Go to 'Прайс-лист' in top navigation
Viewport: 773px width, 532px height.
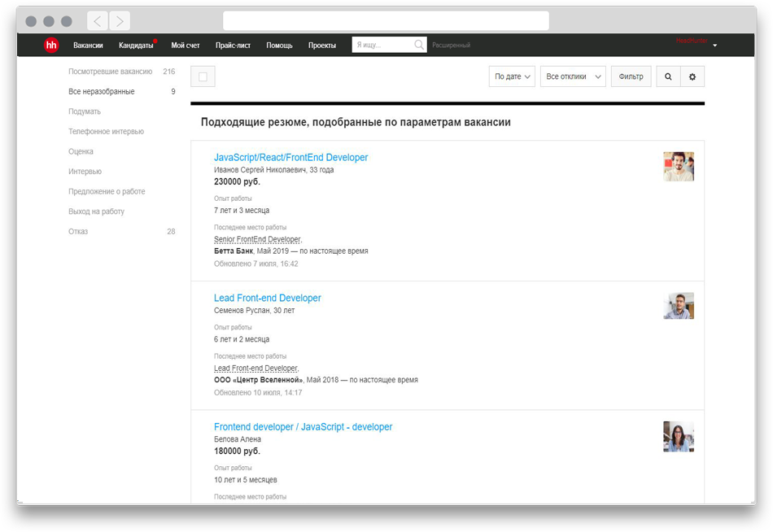(233, 46)
